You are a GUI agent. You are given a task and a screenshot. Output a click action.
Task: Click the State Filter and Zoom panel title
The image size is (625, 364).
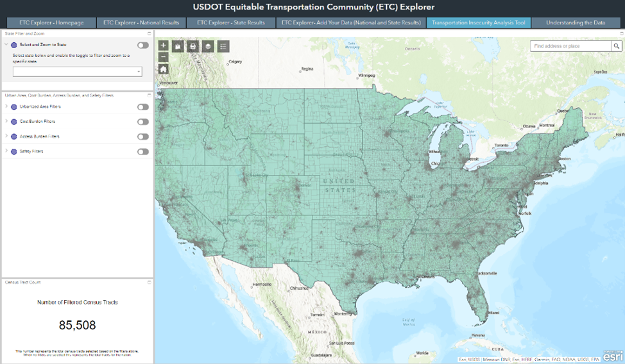coord(25,33)
